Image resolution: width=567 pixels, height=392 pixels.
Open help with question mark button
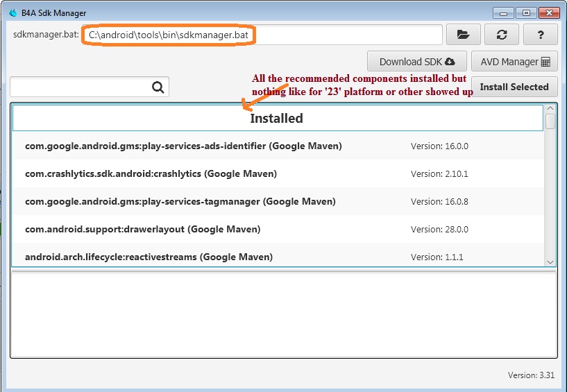(540, 35)
